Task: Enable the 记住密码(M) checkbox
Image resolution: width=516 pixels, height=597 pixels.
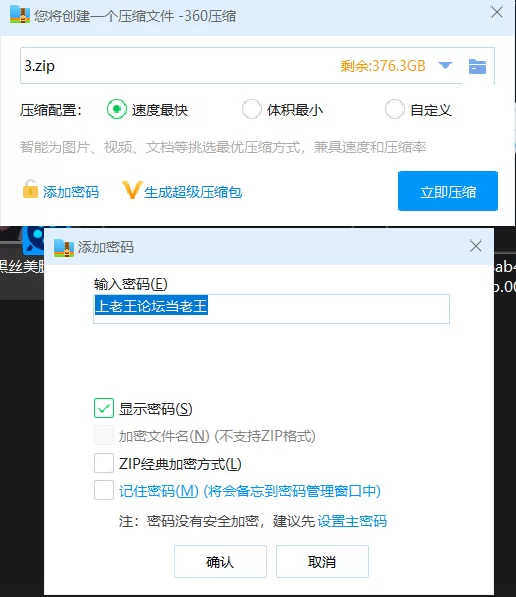Action: click(104, 490)
